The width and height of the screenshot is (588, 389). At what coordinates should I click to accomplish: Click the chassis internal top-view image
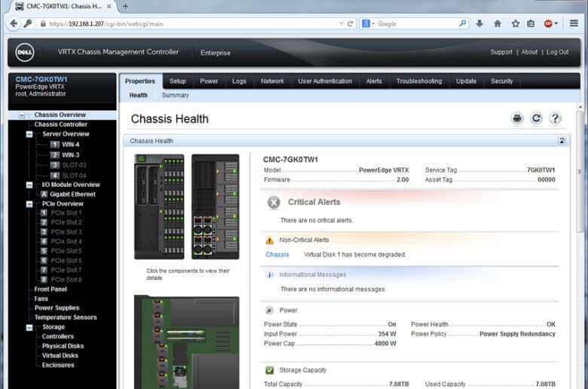186,342
